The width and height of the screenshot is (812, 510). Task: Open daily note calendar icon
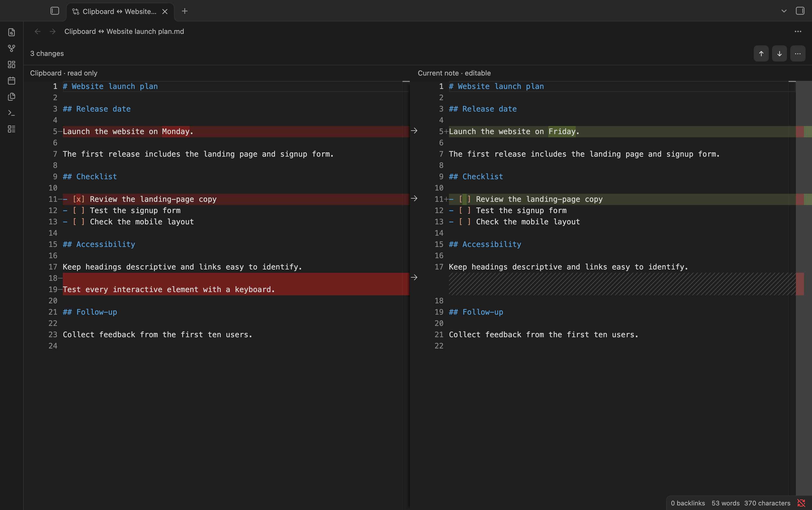coord(12,81)
